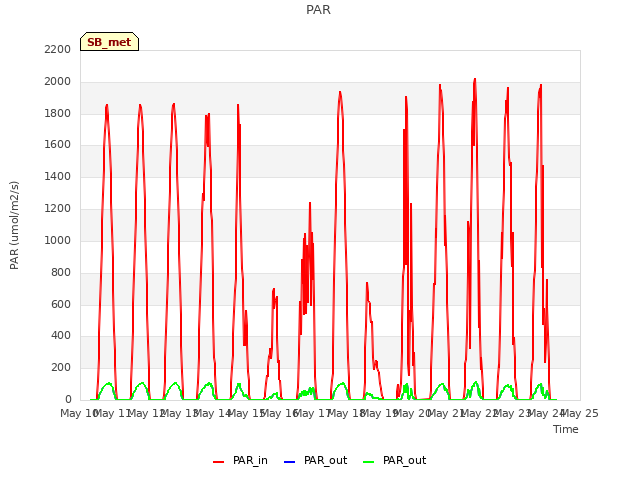This screenshot has height=480, width=640.
Task: Click the May 17 PAR_in peak near 1200
Action: (x=310, y=203)
